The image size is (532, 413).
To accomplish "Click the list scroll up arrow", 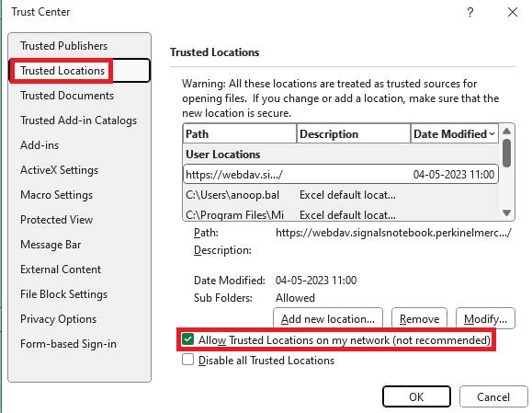I will pyautogui.click(x=507, y=132).
